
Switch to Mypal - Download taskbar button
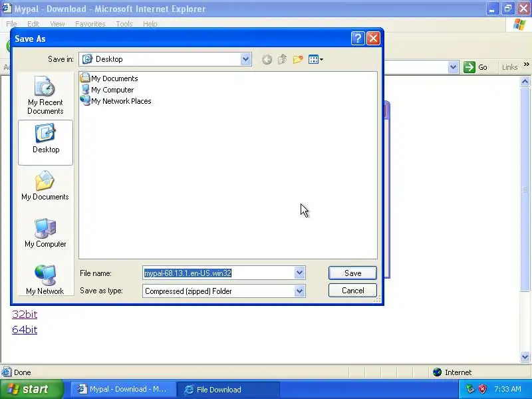tap(123, 389)
